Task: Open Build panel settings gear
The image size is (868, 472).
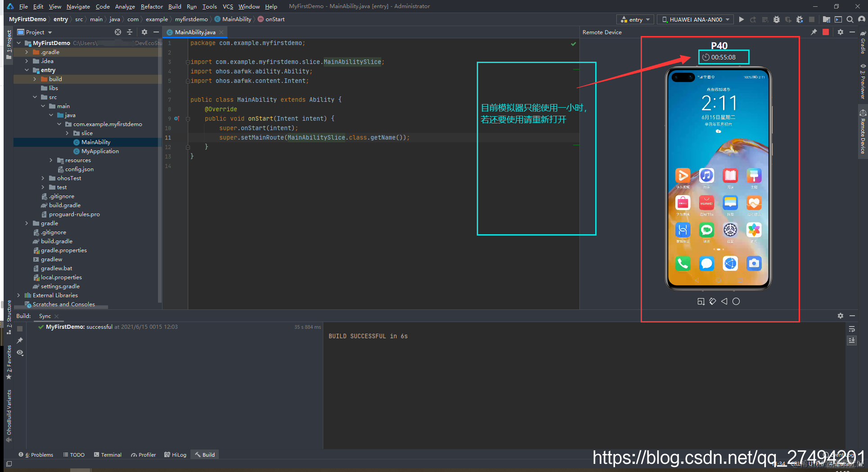Action: (841, 316)
